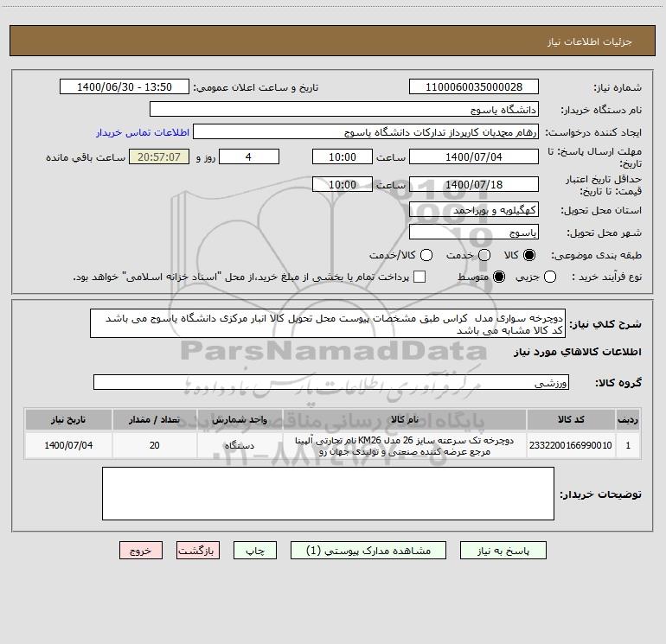The height and width of the screenshot is (644, 666).
Task: Click the buyer organization field دانشگاه یاسوج
Action: pyautogui.click(x=344, y=109)
